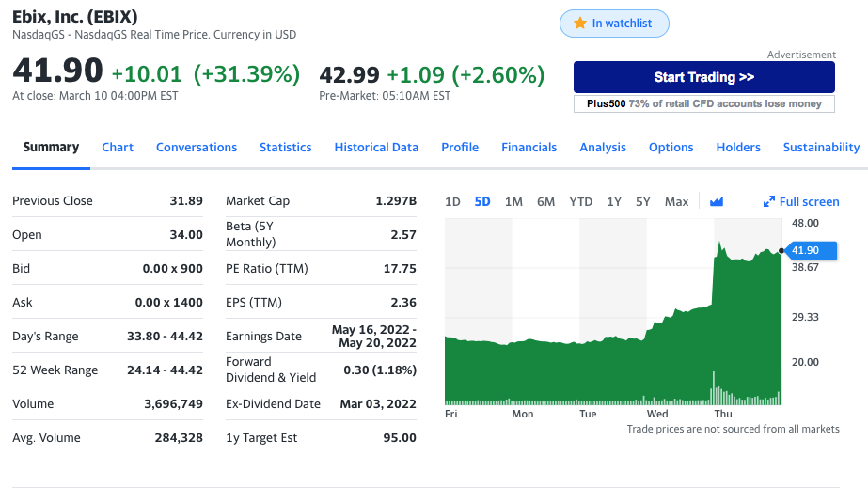Select the Holders tab
This screenshot has width=868, height=488.
point(738,147)
